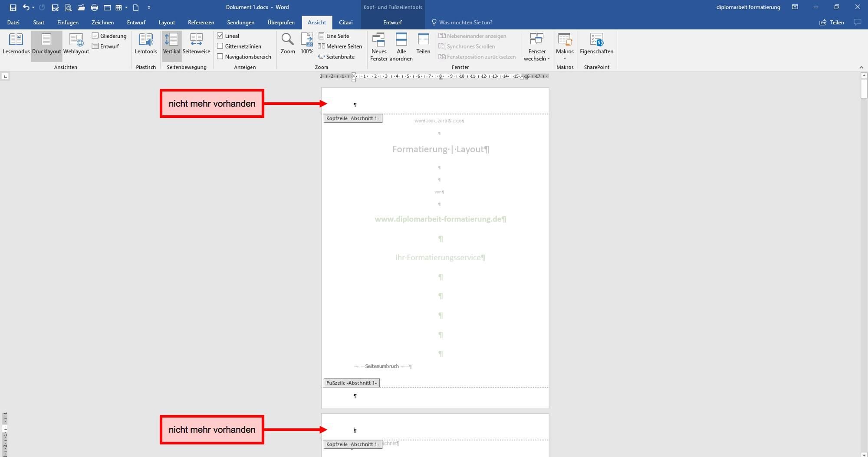
Task: Click Alle anordnen
Action: click(401, 47)
